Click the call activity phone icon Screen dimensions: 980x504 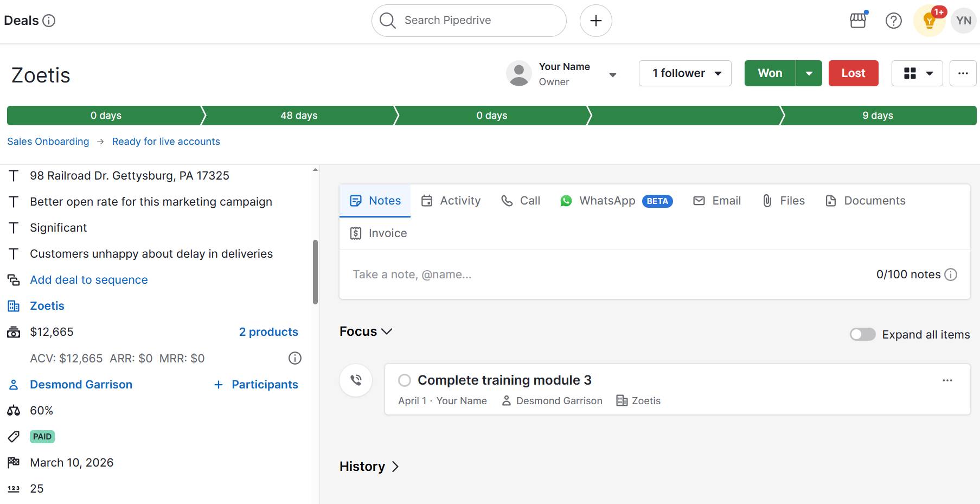point(356,380)
